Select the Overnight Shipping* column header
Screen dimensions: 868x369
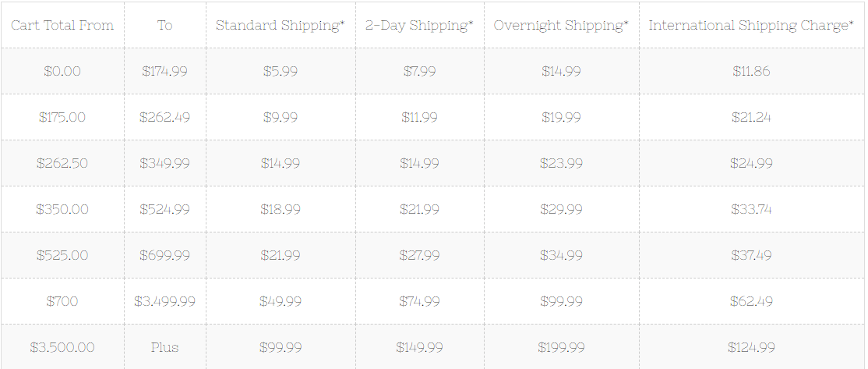click(x=561, y=26)
